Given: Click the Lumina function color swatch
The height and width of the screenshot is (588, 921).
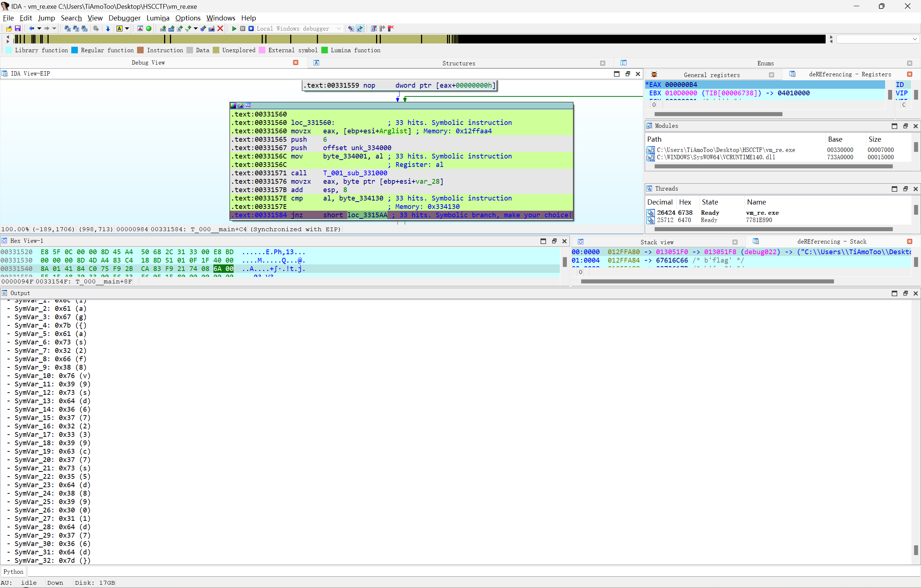Looking at the screenshot, I should click(x=325, y=50).
